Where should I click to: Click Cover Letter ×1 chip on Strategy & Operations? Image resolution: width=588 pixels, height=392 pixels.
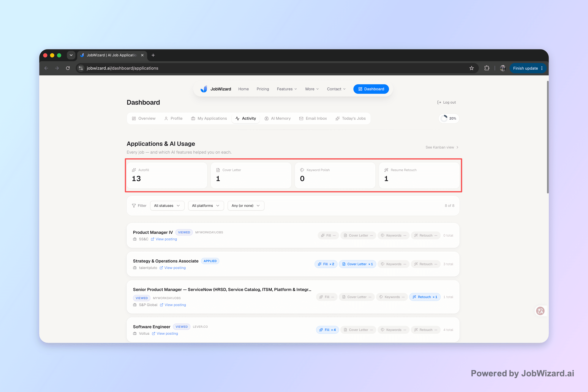point(357,264)
